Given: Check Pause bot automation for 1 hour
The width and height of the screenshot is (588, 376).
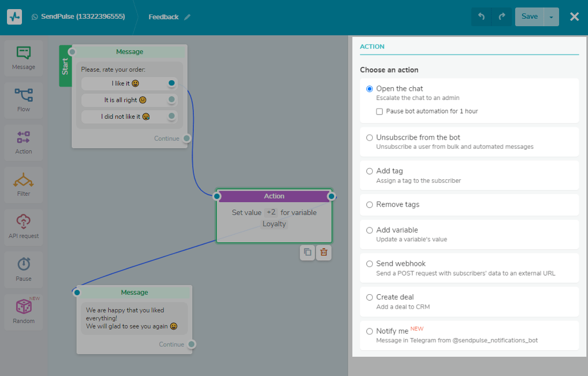Looking at the screenshot, I should coord(380,111).
